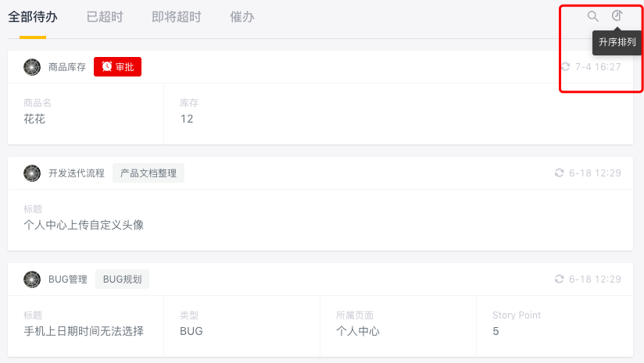
Task: Click the avatar on 开发迭代流程 card
Action: [x=32, y=173]
